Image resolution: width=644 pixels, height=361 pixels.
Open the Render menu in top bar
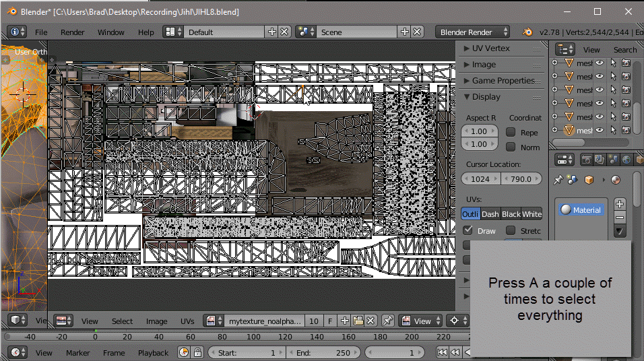coord(72,32)
